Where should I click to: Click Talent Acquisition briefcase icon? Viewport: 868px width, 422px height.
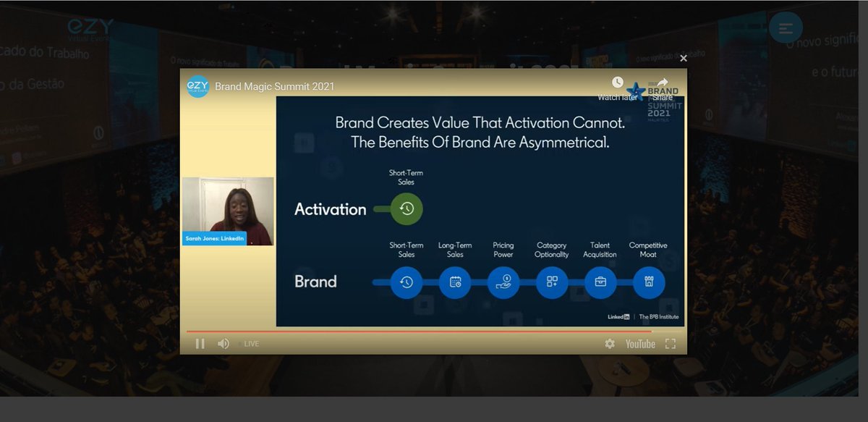tap(600, 282)
